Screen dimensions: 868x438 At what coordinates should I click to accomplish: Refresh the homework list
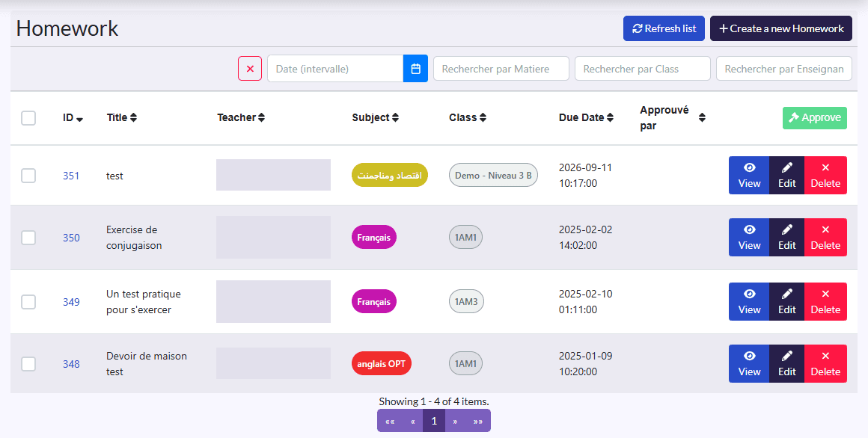(x=664, y=28)
